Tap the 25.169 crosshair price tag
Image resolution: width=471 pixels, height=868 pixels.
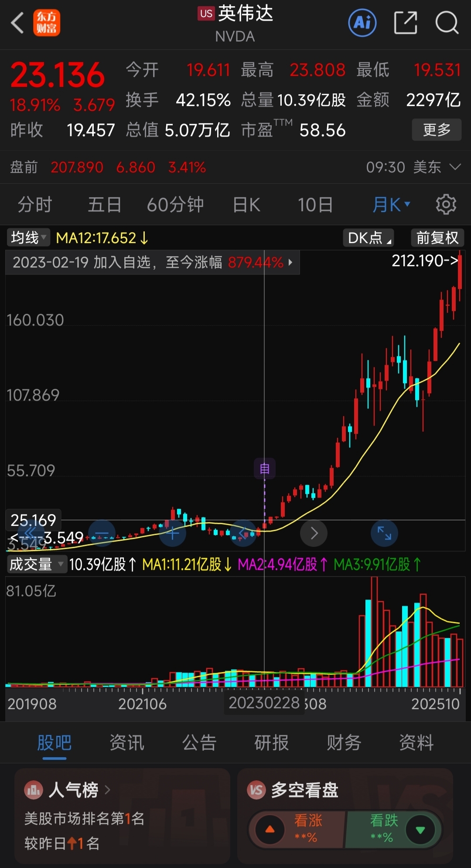point(33,520)
